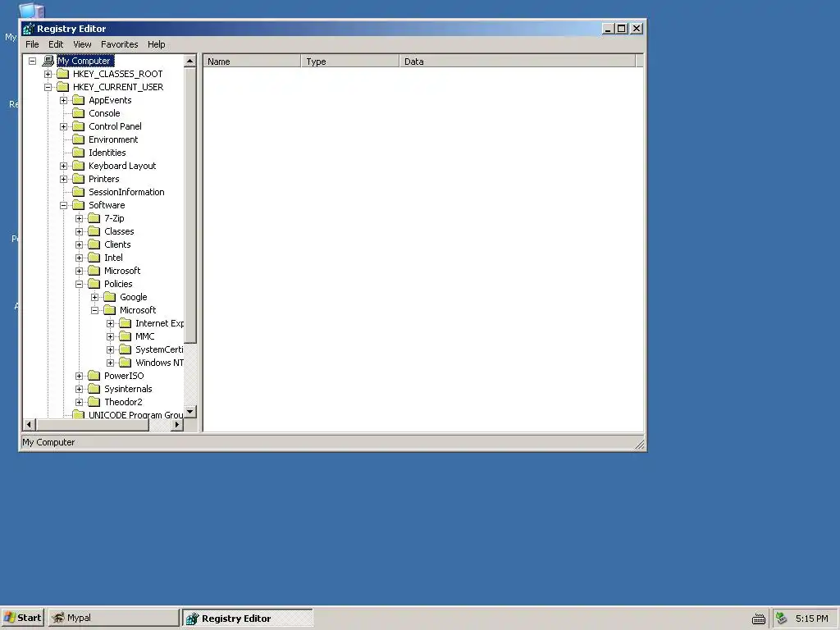The image size is (840, 630).
Task: Click the Intel folder icon
Action: point(94,258)
